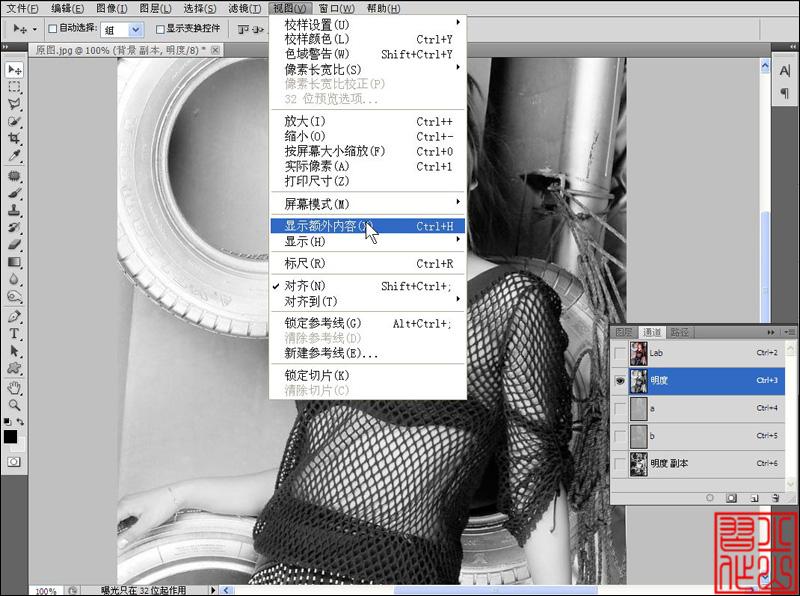Enable 显示变换控件 checkbox
This screenshot has height=596, width=800.
pos(160,30)
